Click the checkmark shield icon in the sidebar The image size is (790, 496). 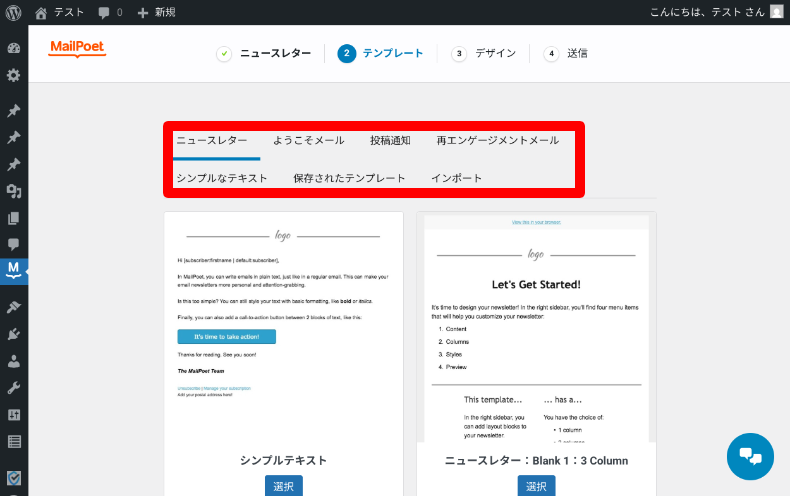pos(14,477)
